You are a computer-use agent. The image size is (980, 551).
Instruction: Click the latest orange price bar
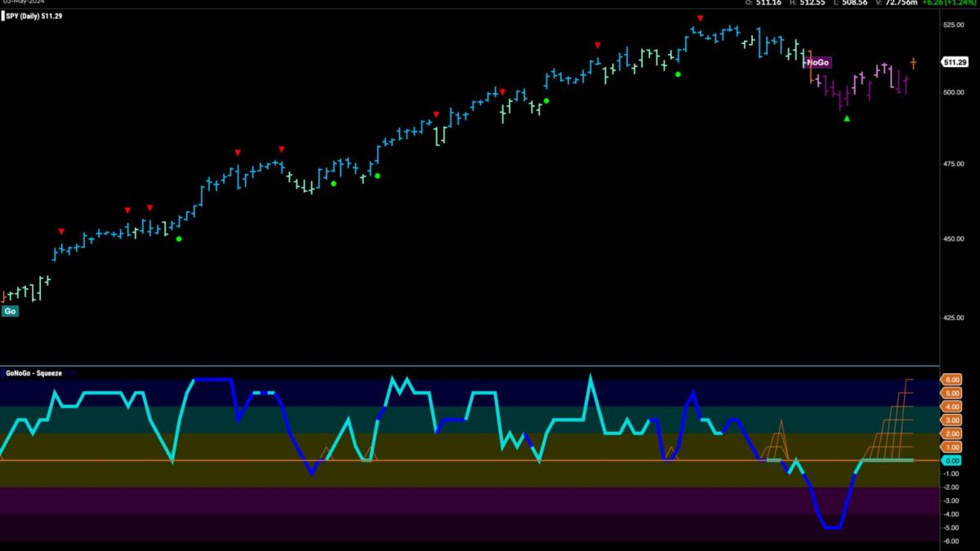(x=914, y=63)
